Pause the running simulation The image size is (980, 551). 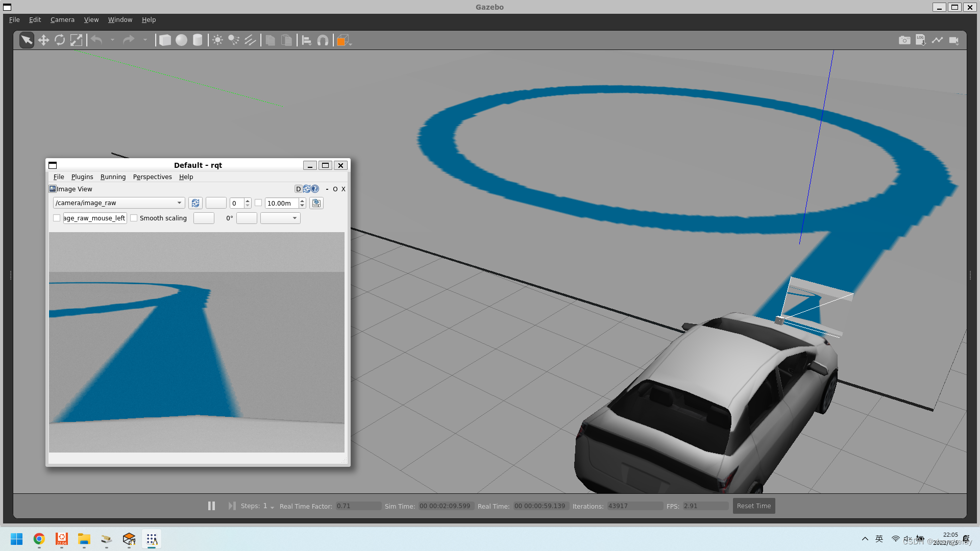[211, 506]
